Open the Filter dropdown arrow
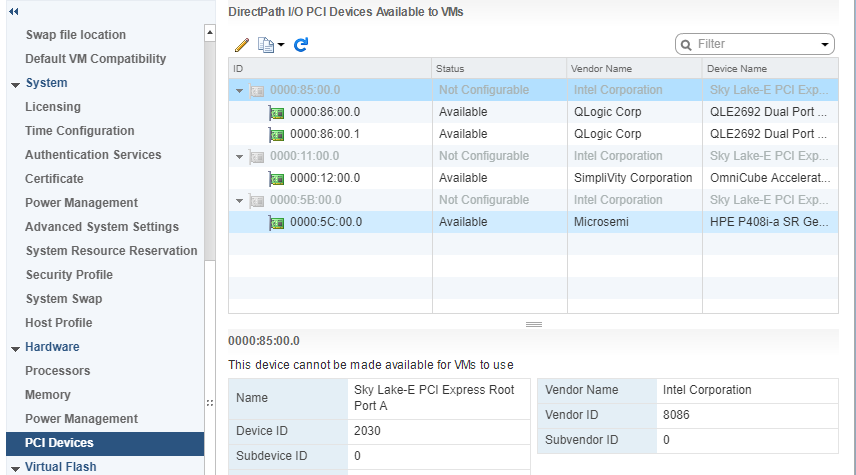856x475 pixels. (x=825, y=45)
